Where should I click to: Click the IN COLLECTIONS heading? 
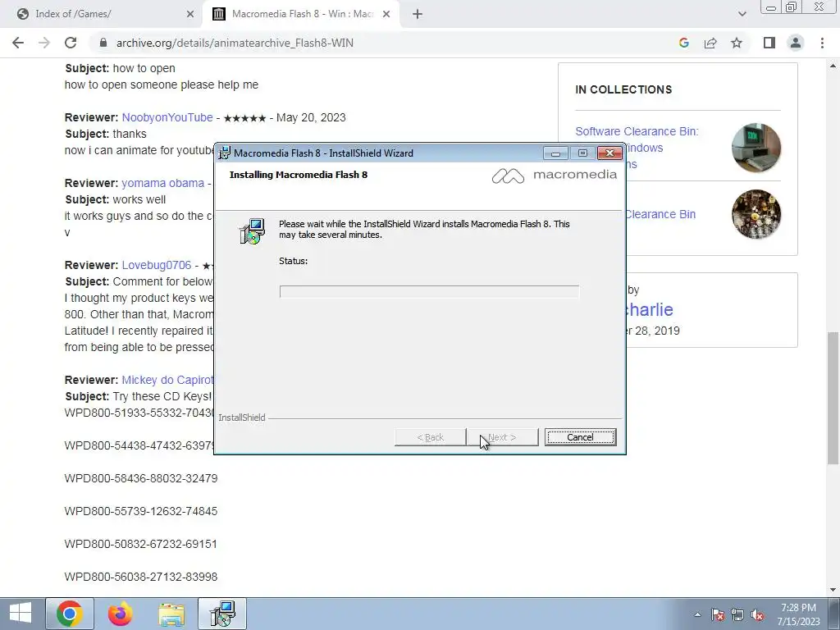tap(623, 89)
